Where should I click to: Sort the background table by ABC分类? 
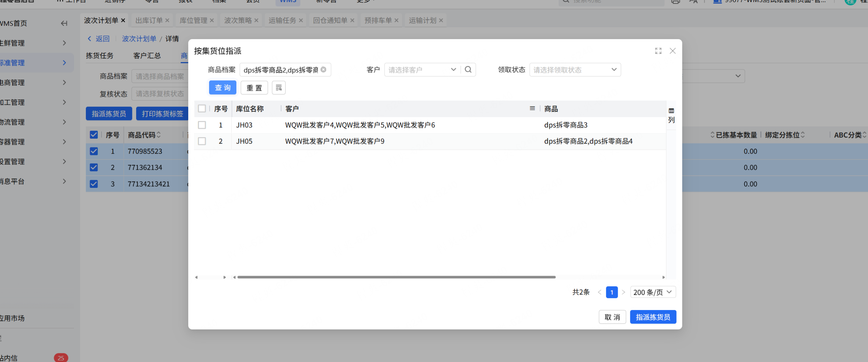[865, 135]
